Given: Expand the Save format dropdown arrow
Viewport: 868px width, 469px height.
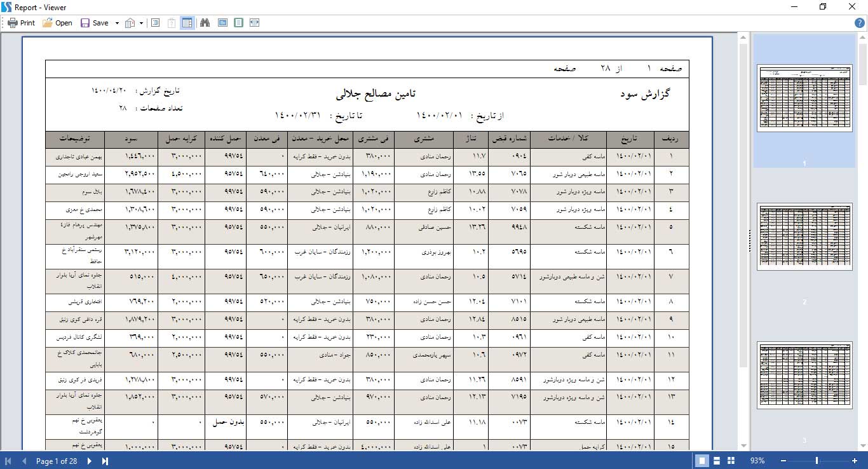Looking at the screenshot, I should click(x=117, y=23).
